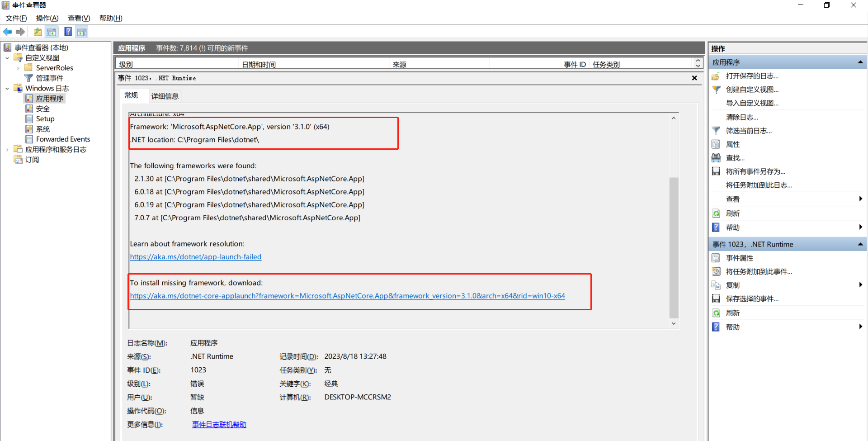Viewport: 868px width, 441px height.
Task: Click the 保存选择的事件 save icon
Action: click(716, 299)
